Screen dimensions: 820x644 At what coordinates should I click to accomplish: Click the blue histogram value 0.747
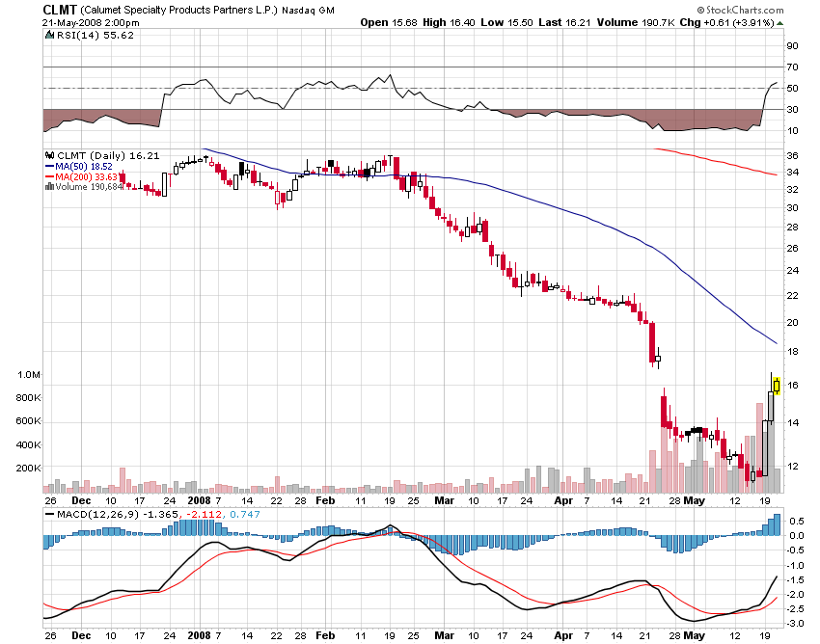(245, 515)
